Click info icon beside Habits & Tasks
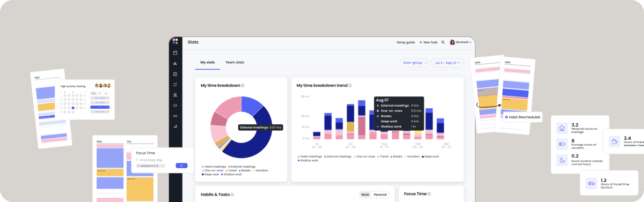This screenshot has height=202, width=644. pos(232,194)
